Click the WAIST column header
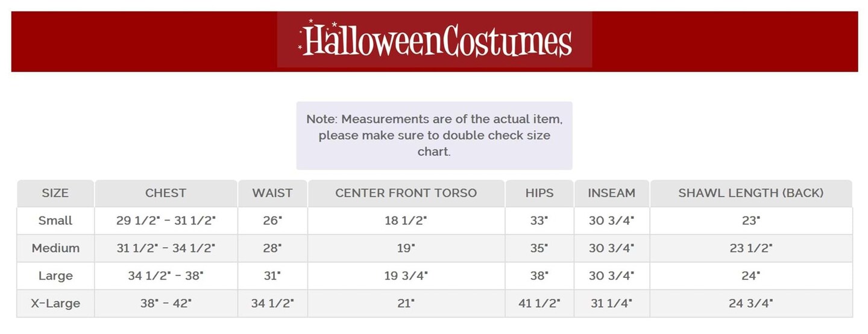 tap(272, 194)
